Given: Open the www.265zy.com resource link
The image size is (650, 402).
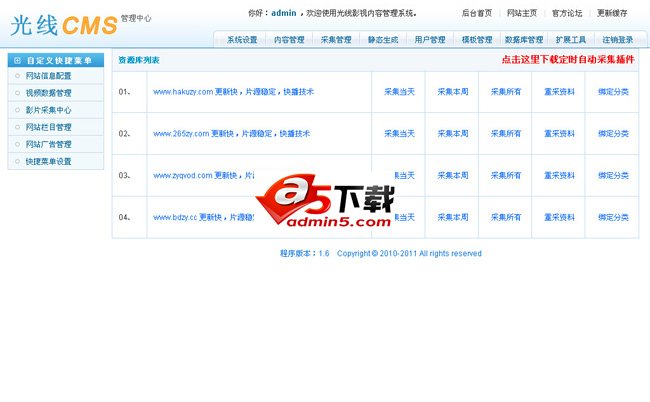Looking at the screenshot, I should click(x=231, y=133).
